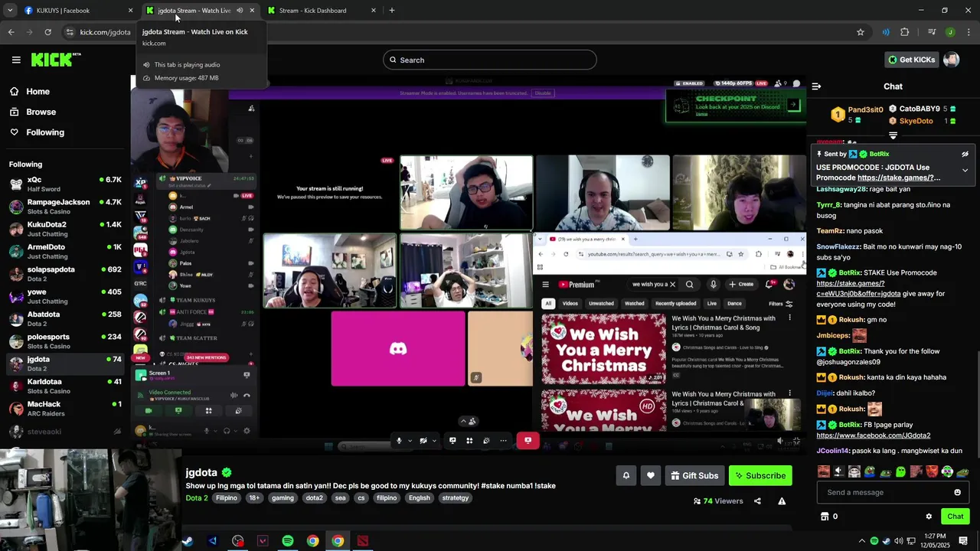Open RampageJackson channel in Following list
Screen dimensions: 980x551
(x=65, y=207)
